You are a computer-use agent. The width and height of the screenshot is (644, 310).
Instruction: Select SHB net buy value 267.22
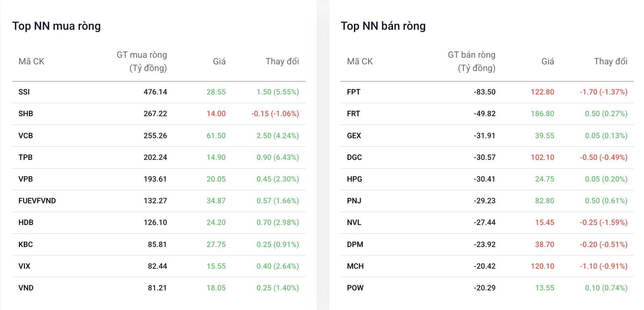click(155, 114)
